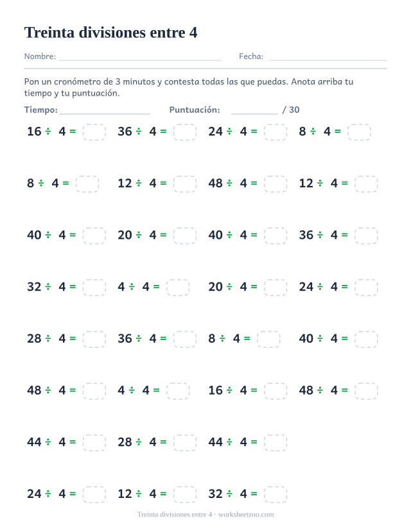
Task: Select answer box for 4 ÷ 4 in fourth row
Action: click(178, 287)
